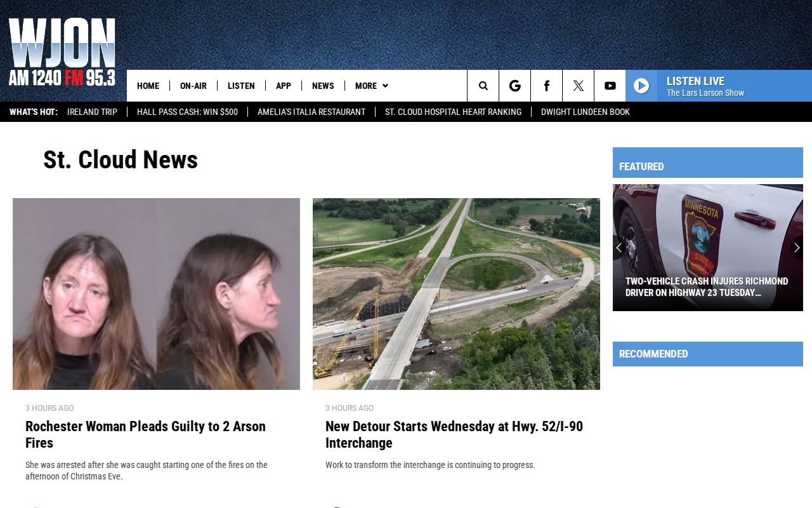
Task: Read New Detour Starts Wednesday headline
Action: (x=454, y=434)
